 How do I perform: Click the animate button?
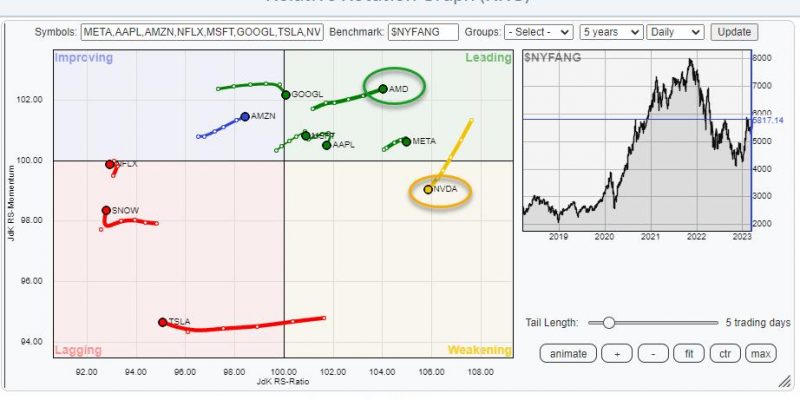pyautogui.click(x=568, y=353)
